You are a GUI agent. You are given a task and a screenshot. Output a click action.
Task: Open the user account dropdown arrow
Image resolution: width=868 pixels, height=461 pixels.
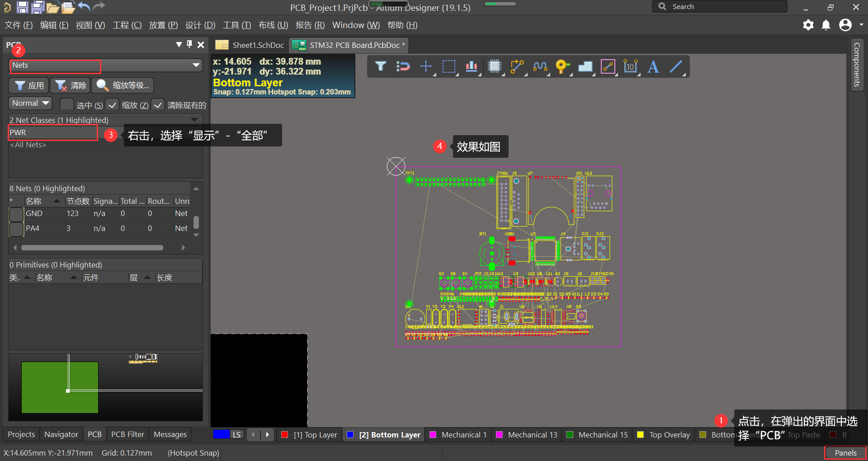(861, 25)
